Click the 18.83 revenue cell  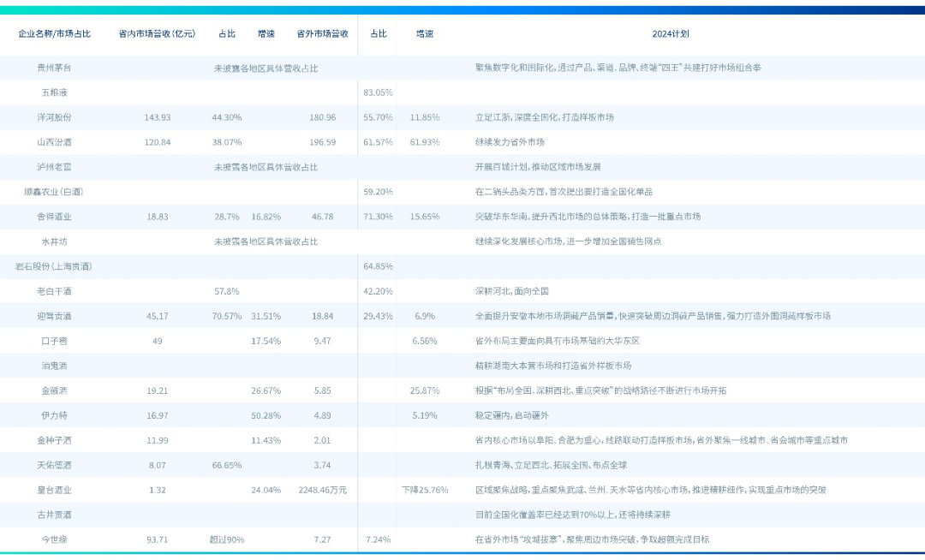(x=158, y=217)
